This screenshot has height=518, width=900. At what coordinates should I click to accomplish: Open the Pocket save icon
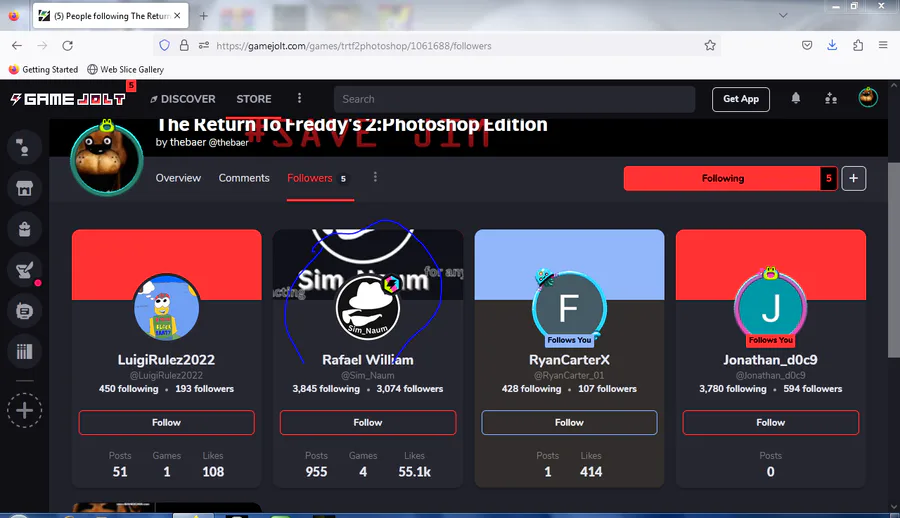click(807, 45)
